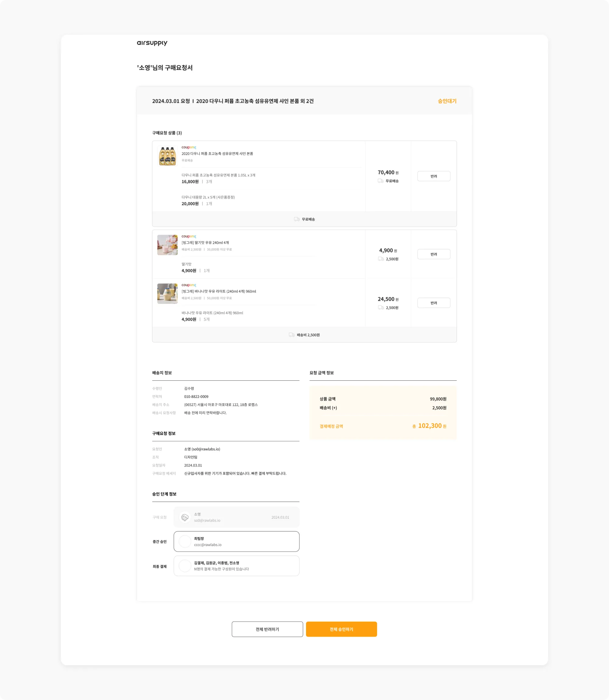
Task: Open the 최종 결제 approvers card
Action: pos(245,566)
